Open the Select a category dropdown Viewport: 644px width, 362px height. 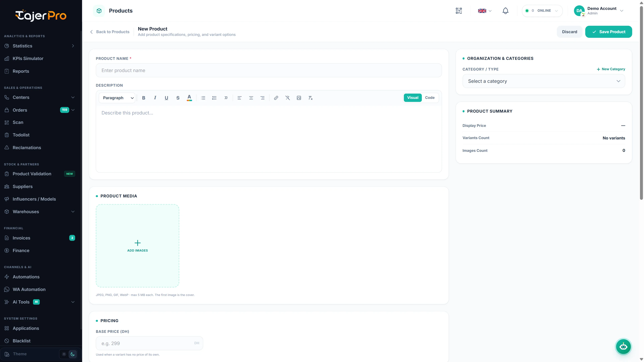click(544, 81)
